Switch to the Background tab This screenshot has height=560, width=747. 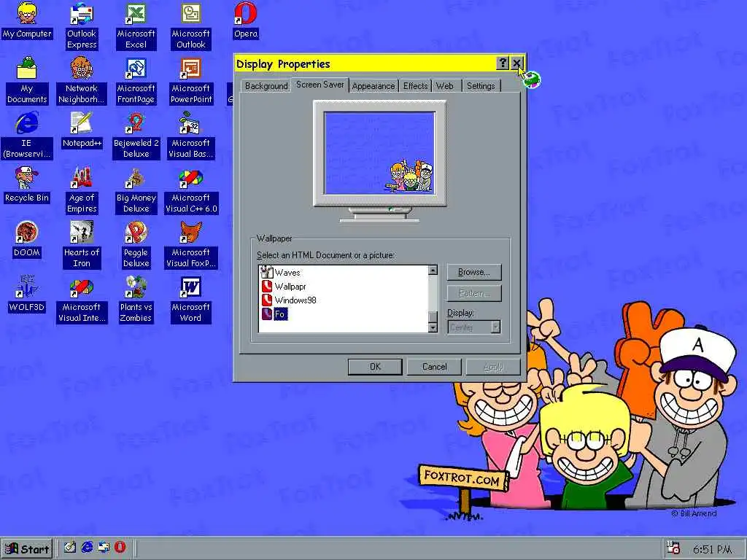click(266, 86)
